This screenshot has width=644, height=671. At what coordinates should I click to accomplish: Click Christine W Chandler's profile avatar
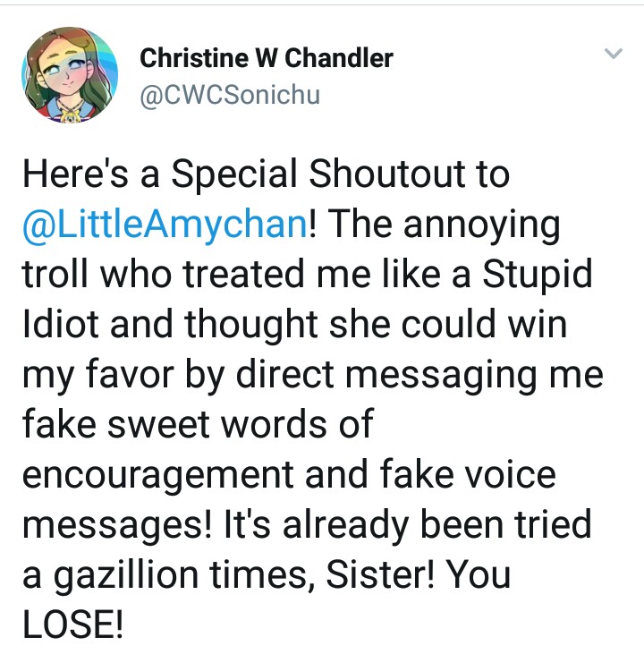click(70, 76)
